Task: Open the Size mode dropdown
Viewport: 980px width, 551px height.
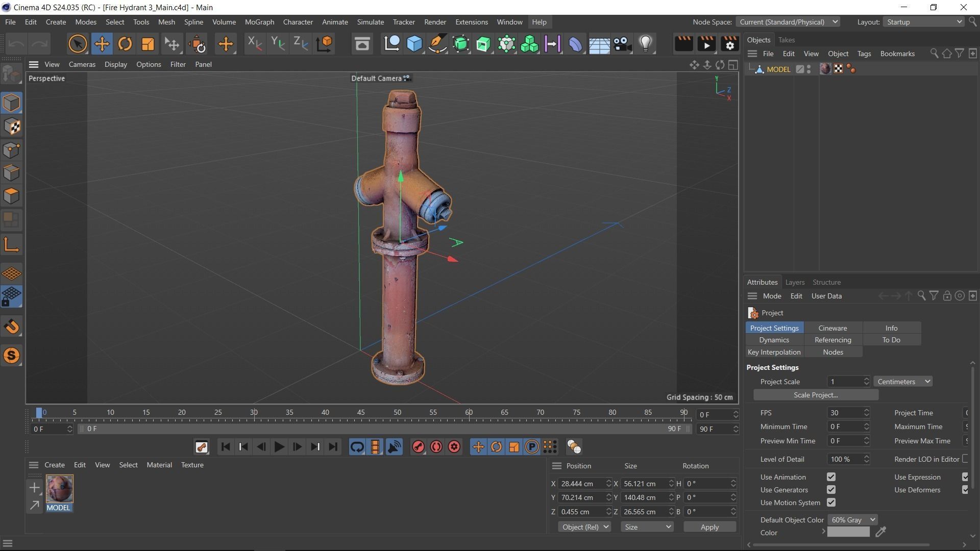Action: (x=647, y=527)
